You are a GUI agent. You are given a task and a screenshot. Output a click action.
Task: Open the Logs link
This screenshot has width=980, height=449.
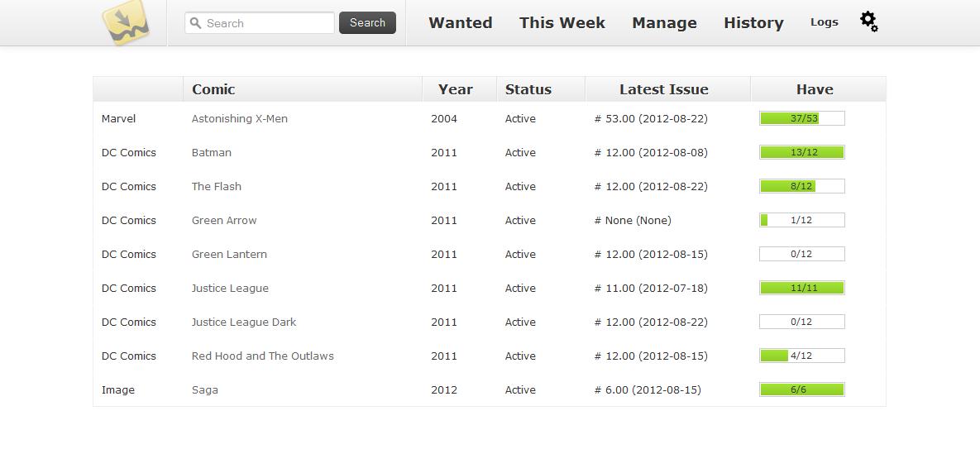pyautogui.click(x=825, y=21)
